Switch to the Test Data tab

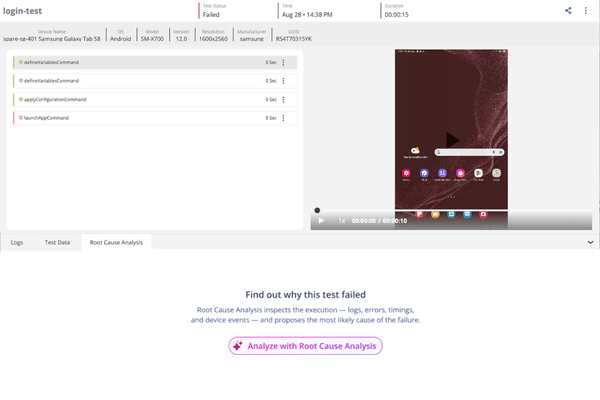click(57, 242)
